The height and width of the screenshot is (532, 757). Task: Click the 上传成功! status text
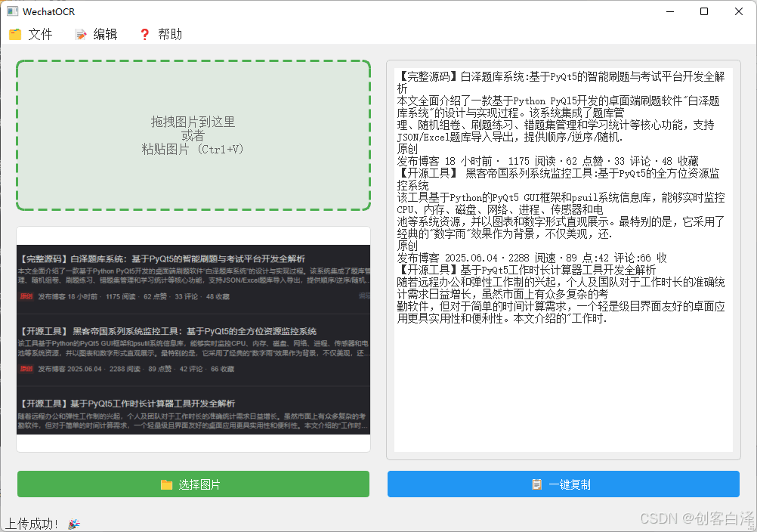point(32,524)
